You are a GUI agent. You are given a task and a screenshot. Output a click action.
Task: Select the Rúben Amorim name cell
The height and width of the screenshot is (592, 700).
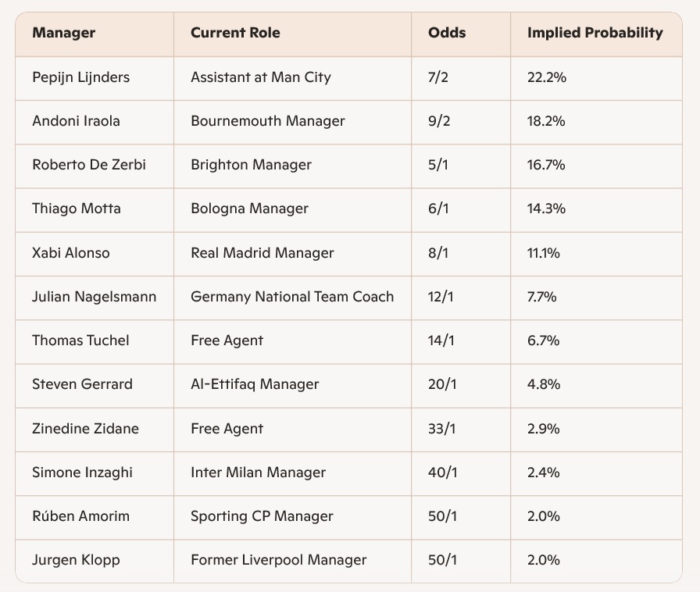click(x=80, y=516)
